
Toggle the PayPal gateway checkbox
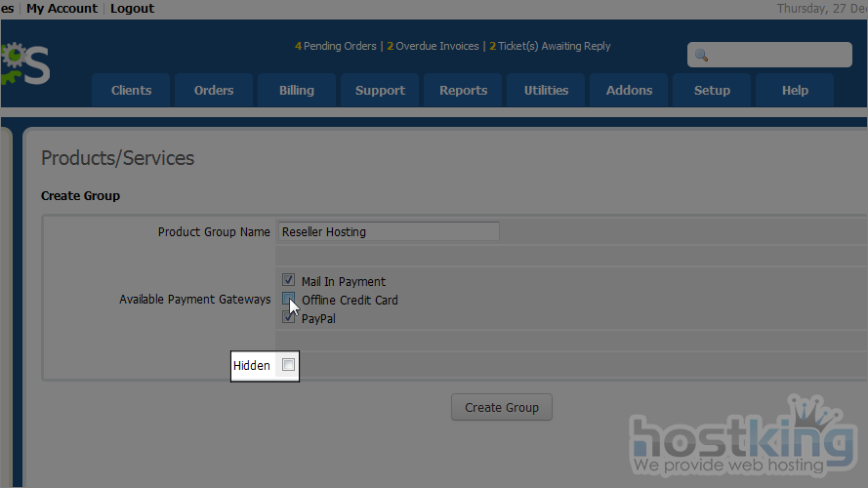point(288,317)
